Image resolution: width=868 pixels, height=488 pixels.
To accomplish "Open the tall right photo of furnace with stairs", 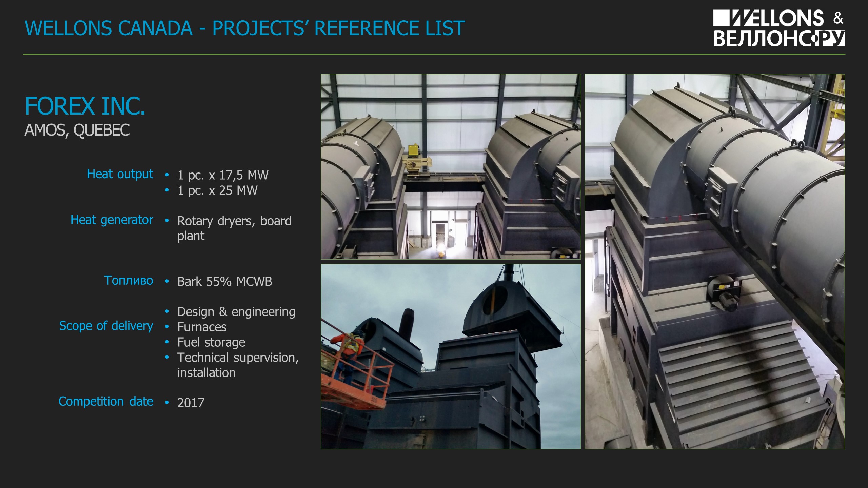I will point(714,262).
